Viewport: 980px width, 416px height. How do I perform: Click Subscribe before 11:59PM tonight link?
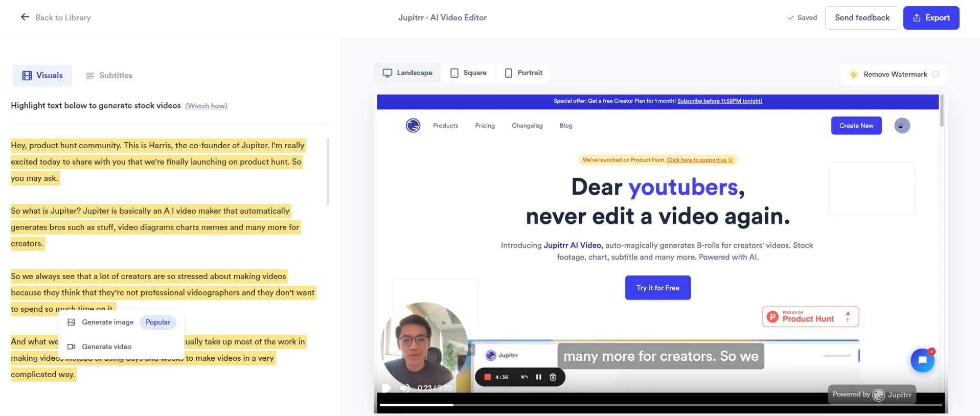pos(719,101)
